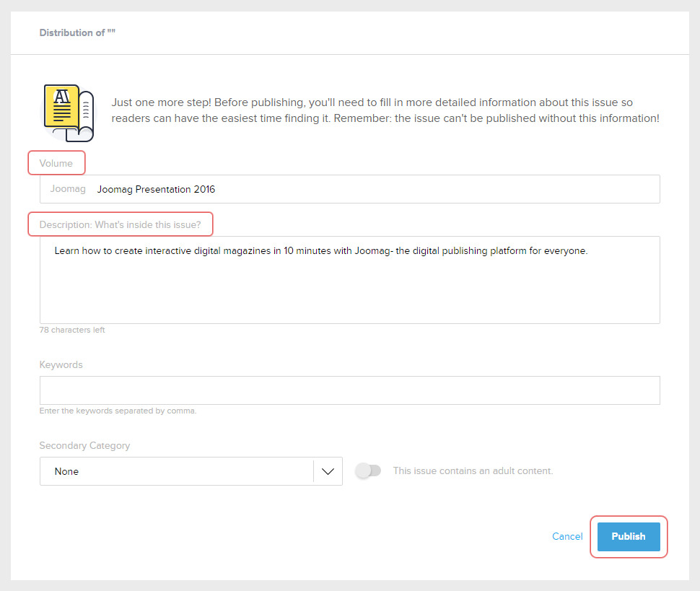Click the 'Distribution of' dialog title

point(77,32)
